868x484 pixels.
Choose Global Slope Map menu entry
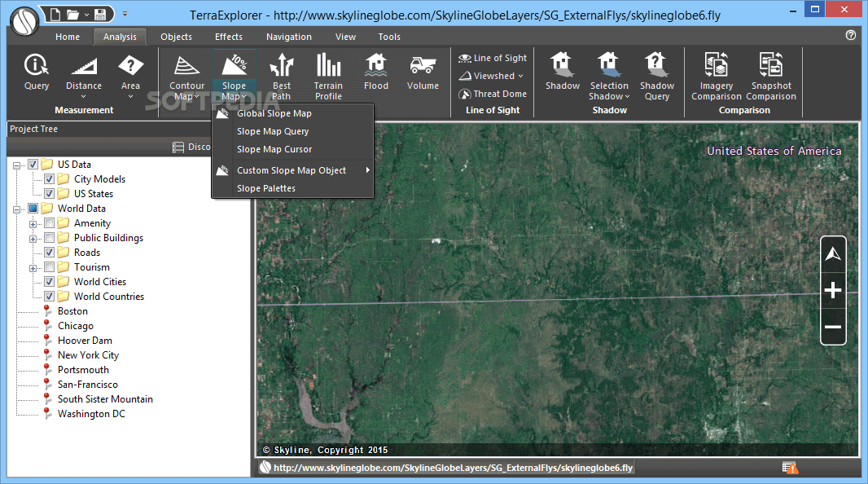(x=293, y=113)
